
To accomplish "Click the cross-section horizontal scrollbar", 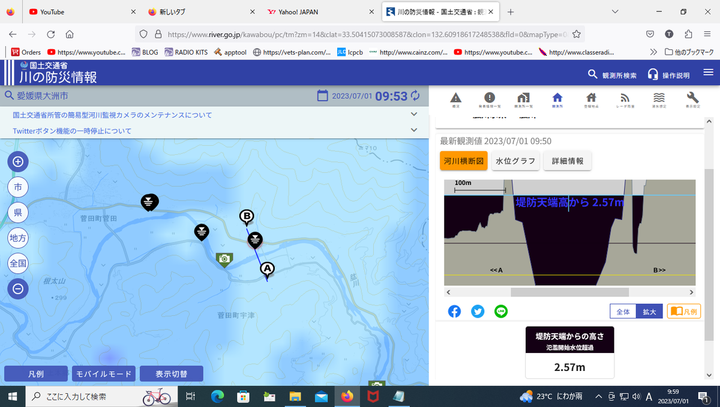I will tap(570, 294).
